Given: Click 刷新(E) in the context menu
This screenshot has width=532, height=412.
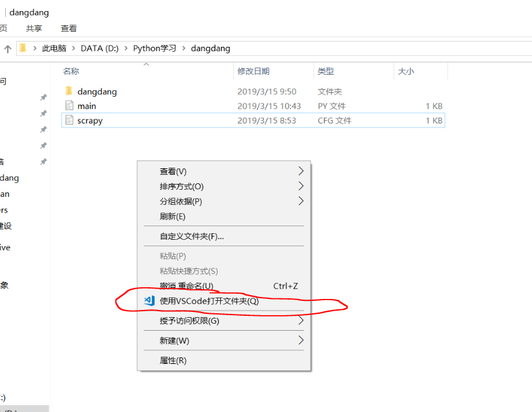Looking at the screenshot, I should tap(223, 216).
